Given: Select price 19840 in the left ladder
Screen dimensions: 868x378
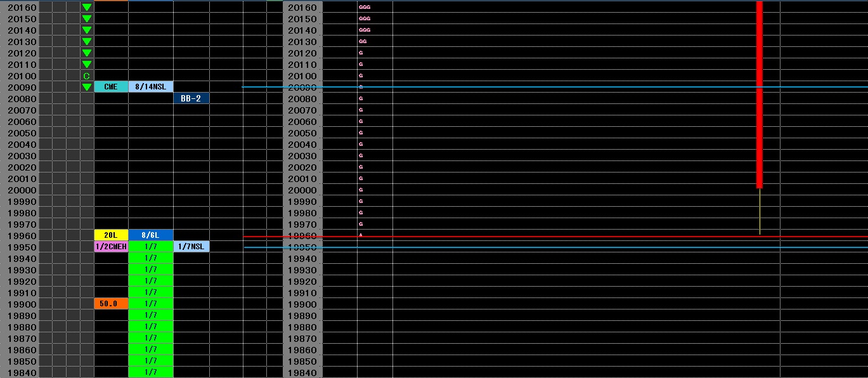Looking at the screenshot, I should pyautogui.click(x=22, y=373).
